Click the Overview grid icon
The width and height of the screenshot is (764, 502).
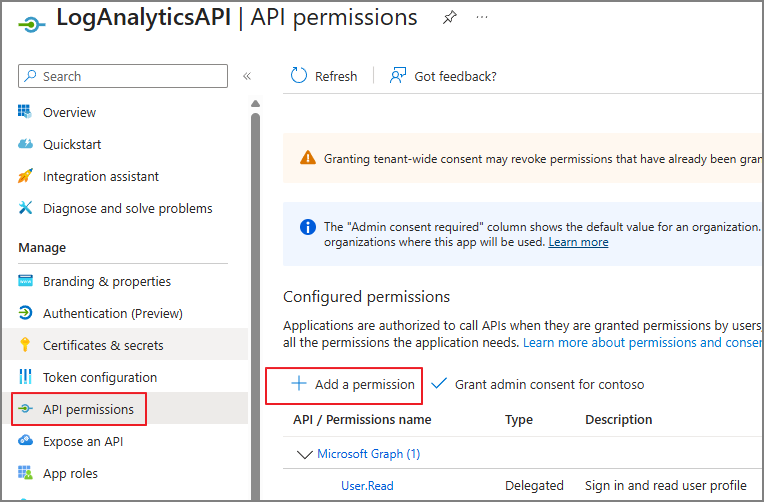(x=25, y=112)
